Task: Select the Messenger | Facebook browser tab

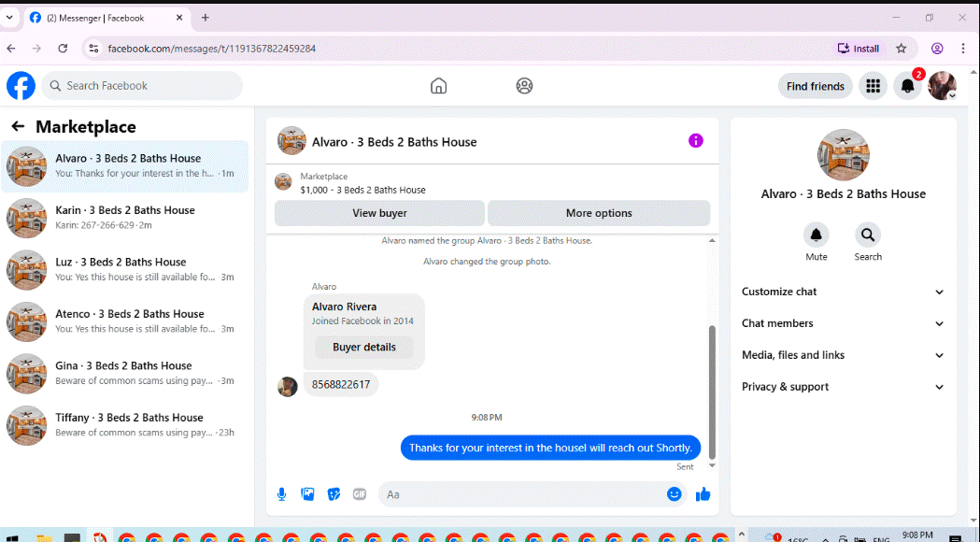Action: pyautogui.click(x=107, y=18)
